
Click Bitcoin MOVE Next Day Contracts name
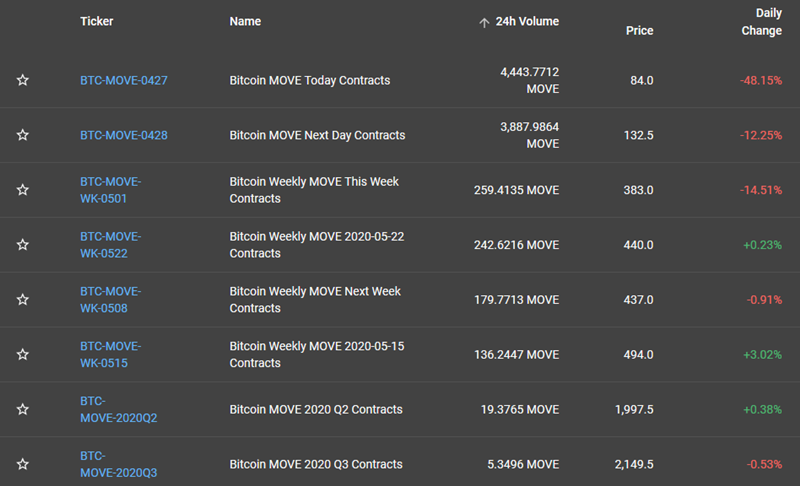tap(317, 135)
